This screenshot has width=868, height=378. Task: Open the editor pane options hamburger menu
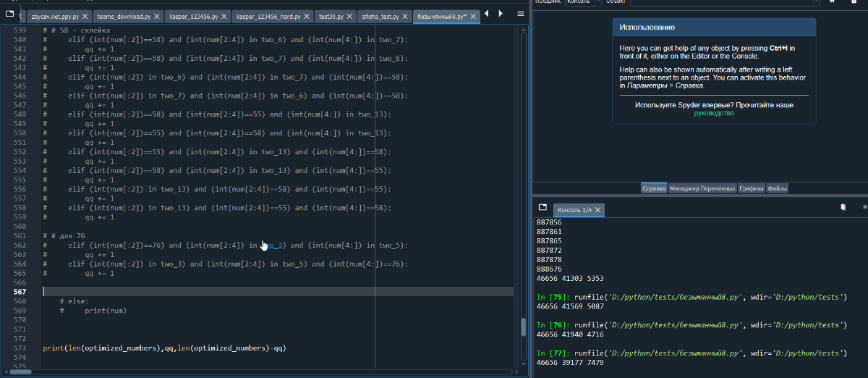[521, 14]
